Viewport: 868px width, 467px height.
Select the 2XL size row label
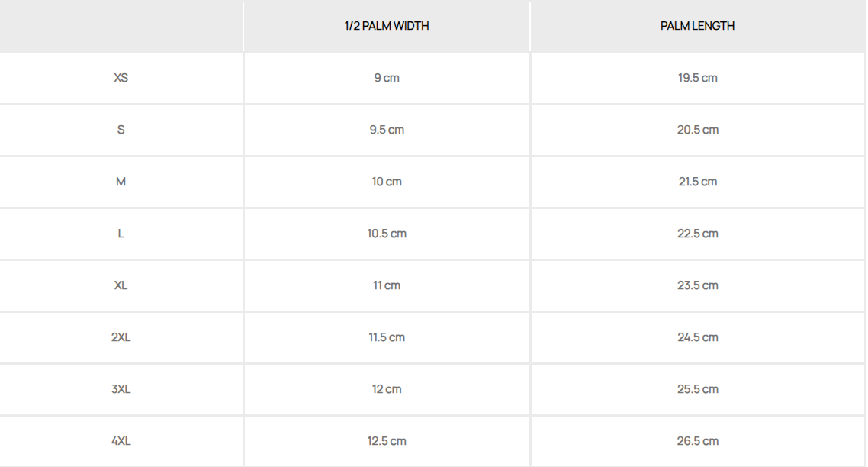(x=121, y=337)
